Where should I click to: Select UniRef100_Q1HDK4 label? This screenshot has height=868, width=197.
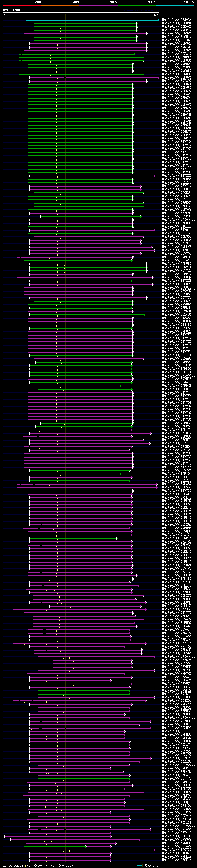pos(177,423)
